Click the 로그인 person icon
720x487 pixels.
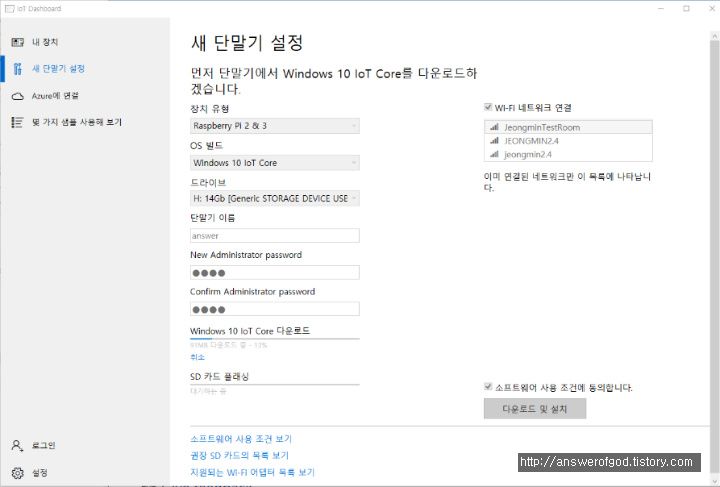(x=17, y=445)
